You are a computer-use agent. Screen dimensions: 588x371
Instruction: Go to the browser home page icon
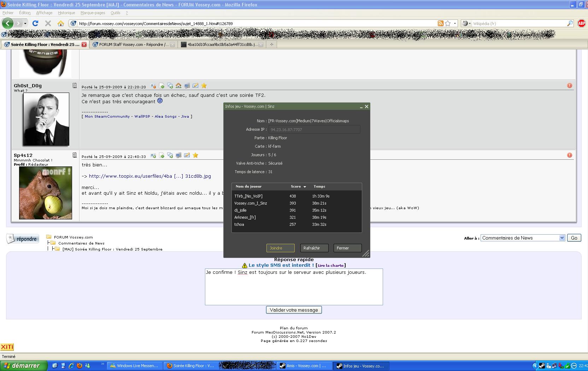tap(61, 23)
